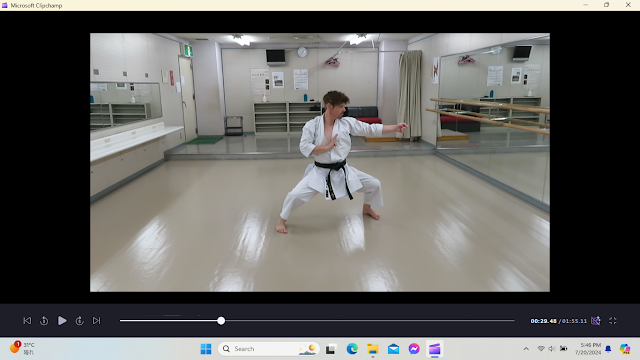Enter full screen mode
This screenshot has height=360, width=640.
coord(613,321)
